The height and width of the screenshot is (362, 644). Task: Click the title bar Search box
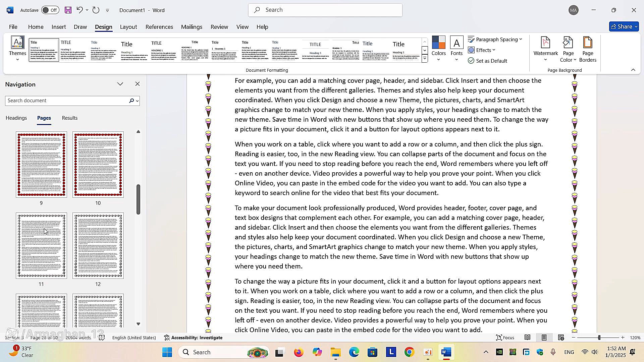coord(325,10)
